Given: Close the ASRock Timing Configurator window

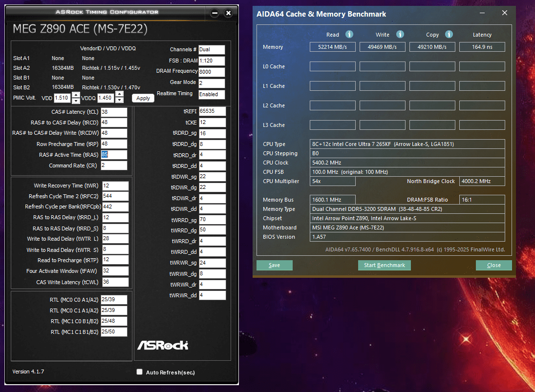Looking at the screenshot, I should coord(228,13).
